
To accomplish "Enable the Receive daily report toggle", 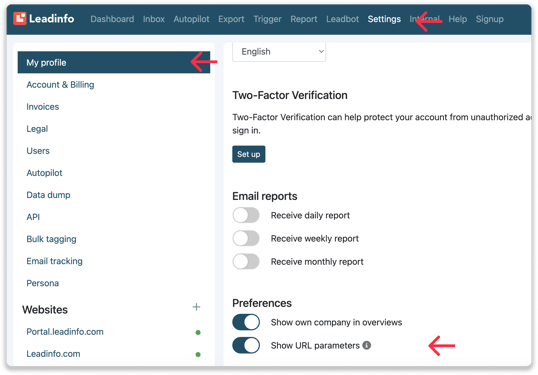I will pyautogui.click(x=246, y=215).
